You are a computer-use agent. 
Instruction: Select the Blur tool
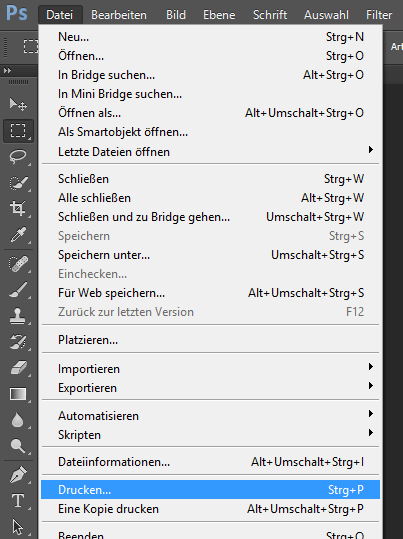[x=18, y=420]
